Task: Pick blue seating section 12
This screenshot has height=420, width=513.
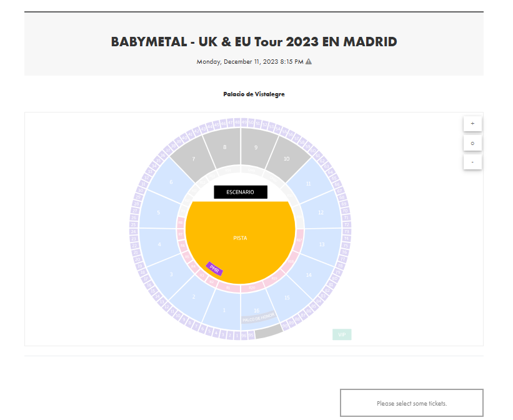Action: point(322,212)
